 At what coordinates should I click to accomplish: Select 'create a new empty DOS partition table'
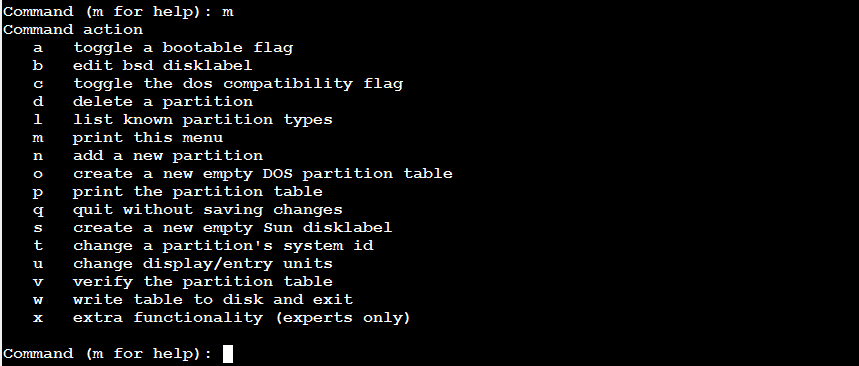pos(263,174)
